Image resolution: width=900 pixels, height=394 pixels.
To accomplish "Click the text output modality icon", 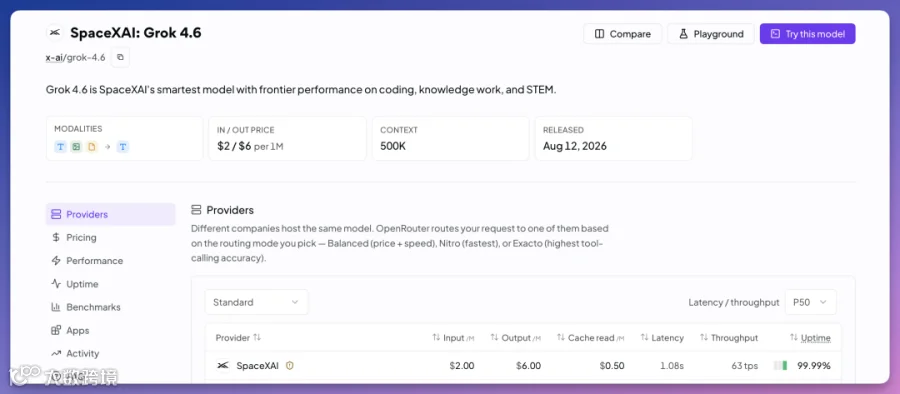I will coord(123,147).
